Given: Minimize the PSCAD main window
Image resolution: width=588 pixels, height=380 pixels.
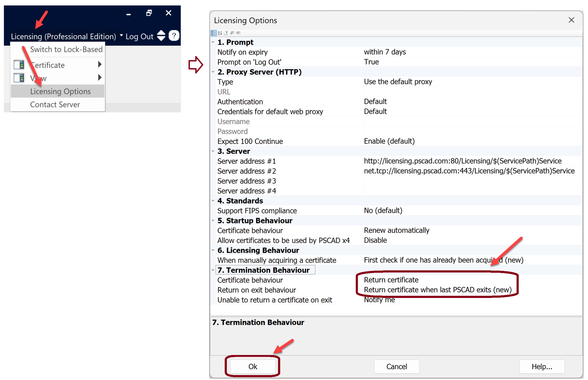Looking at the screenshot, I should pyautogui.click(x=129, y=14).
